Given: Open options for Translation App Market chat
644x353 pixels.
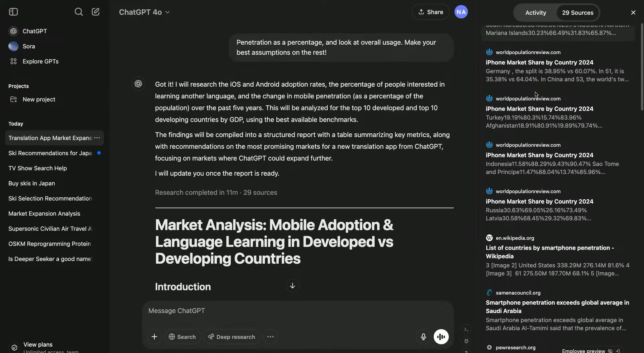Looking at the screenshot, I should pyautogui.click(x=97, y=138).
